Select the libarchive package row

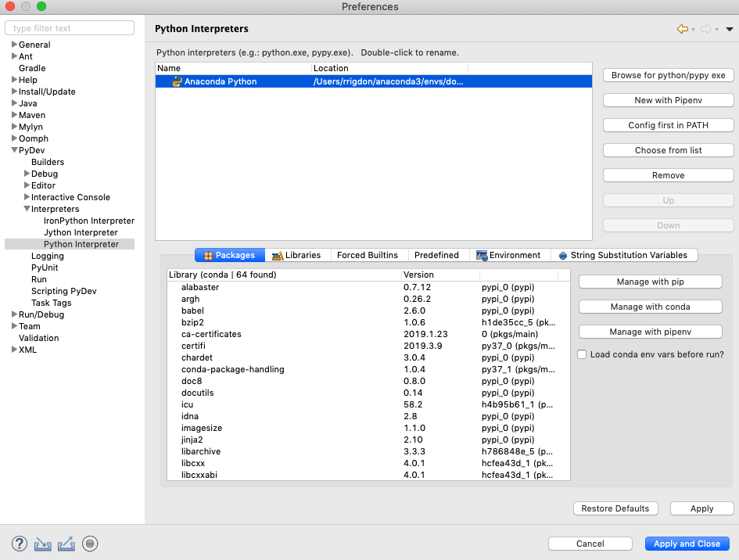point(368,451)
